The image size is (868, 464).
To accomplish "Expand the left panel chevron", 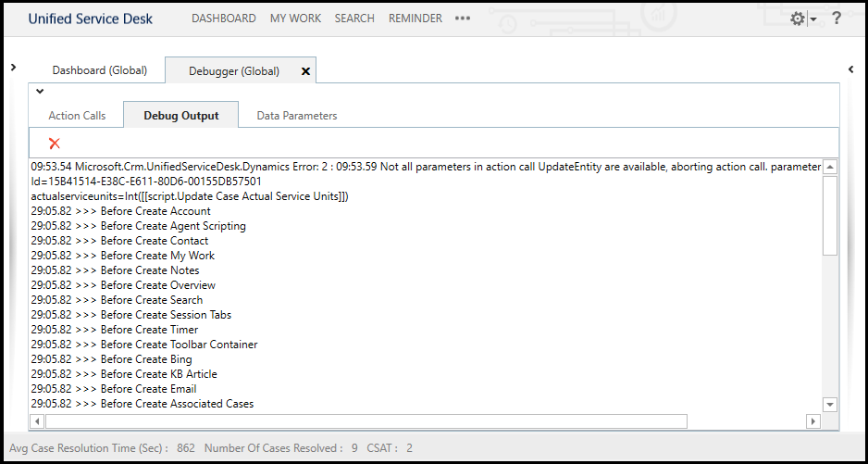I will [x=13, y=68].
